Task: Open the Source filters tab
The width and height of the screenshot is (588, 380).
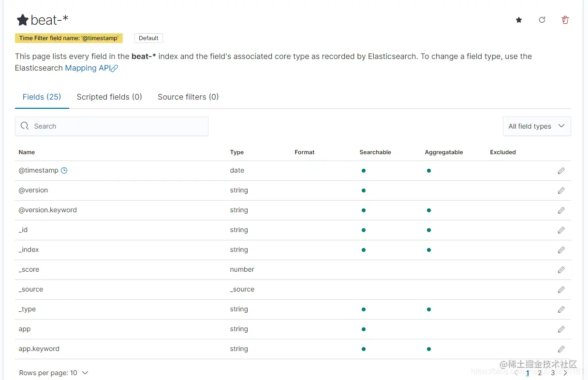Action: pyautogui.click(x=188, y=97)
